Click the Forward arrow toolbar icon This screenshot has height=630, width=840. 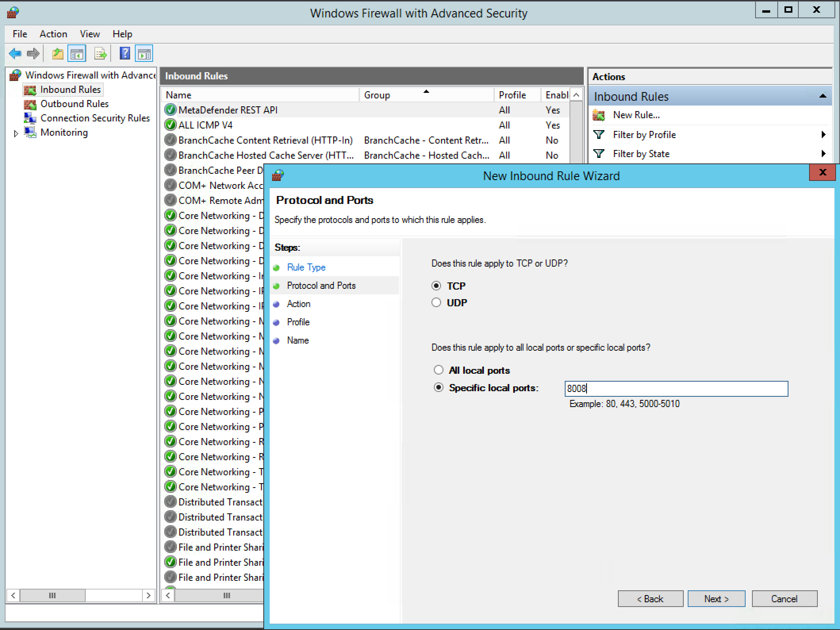coord(33,54)
